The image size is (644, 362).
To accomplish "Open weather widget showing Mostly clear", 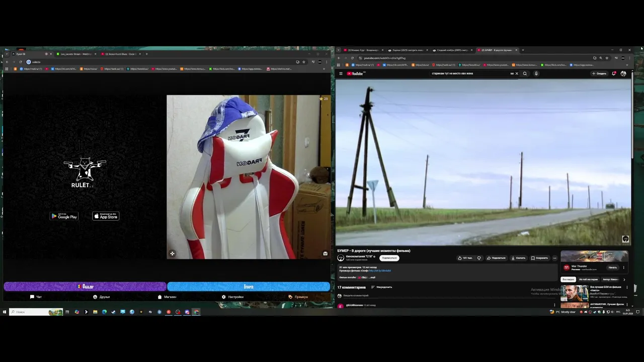I will coord(563,312).
